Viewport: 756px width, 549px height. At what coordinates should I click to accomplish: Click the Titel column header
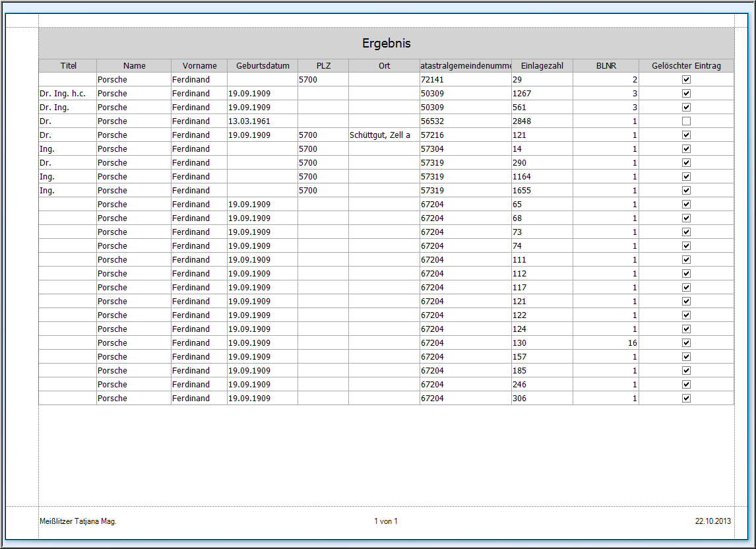pyautogui.click(x=68, y=65)
